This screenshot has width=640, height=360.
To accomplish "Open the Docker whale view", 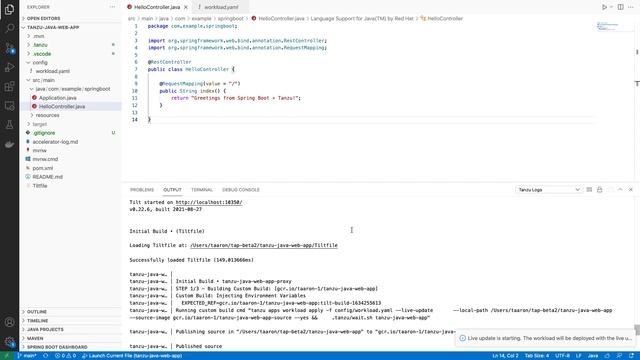I will click(x=9, y=144).
